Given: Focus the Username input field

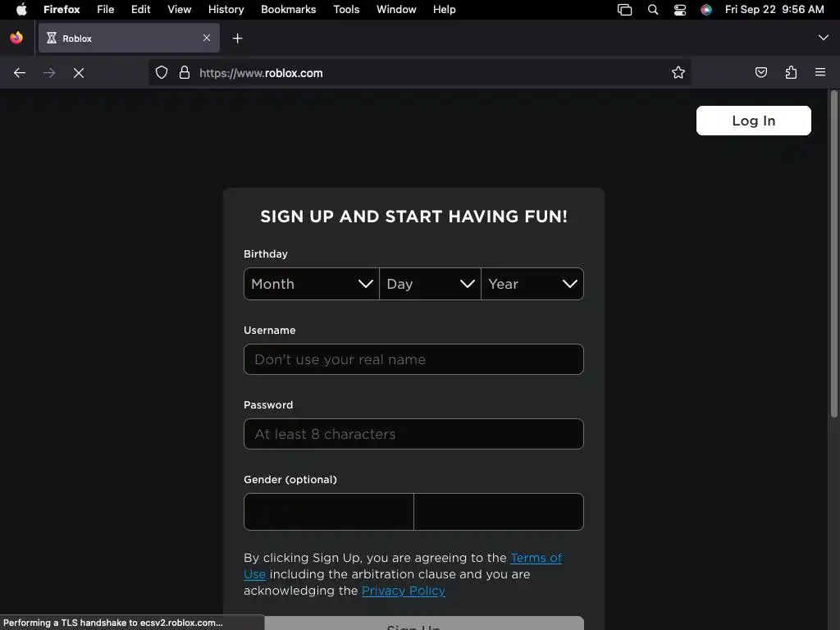Looking at the screenshot, I should pyautogui.click(x=413, y=359).
